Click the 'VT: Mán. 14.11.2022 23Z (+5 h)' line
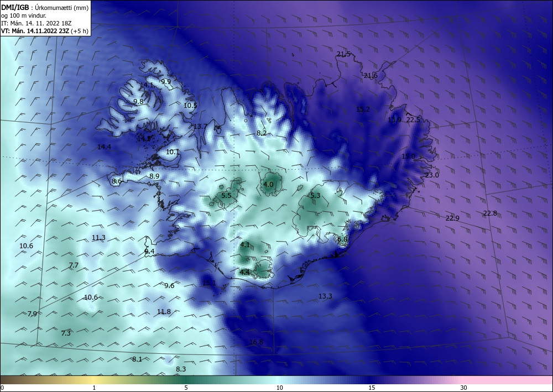This screenshot has width=553, height=392. [x=45, y=30]
